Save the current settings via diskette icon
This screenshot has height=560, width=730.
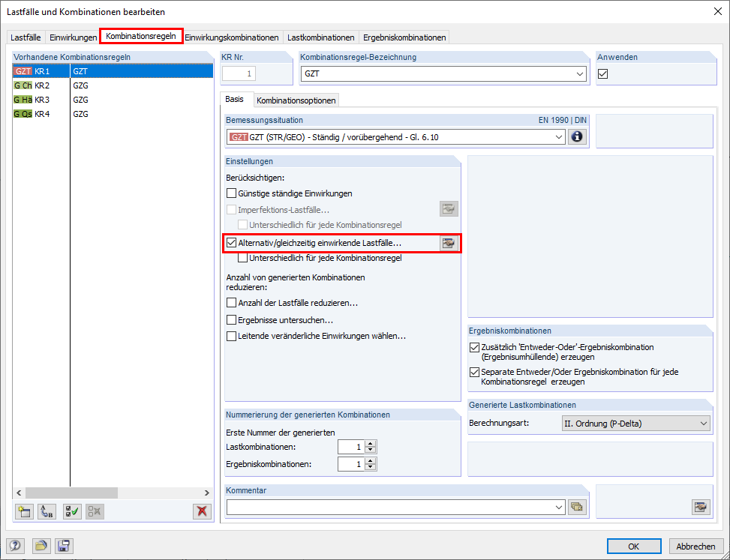click(64, 546)
